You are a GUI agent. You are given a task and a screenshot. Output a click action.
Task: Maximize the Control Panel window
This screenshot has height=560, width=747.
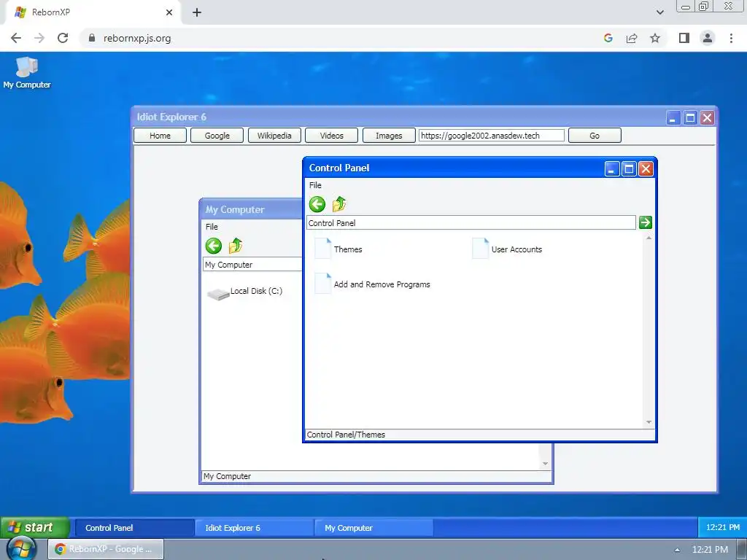click(x=629, y=168)
